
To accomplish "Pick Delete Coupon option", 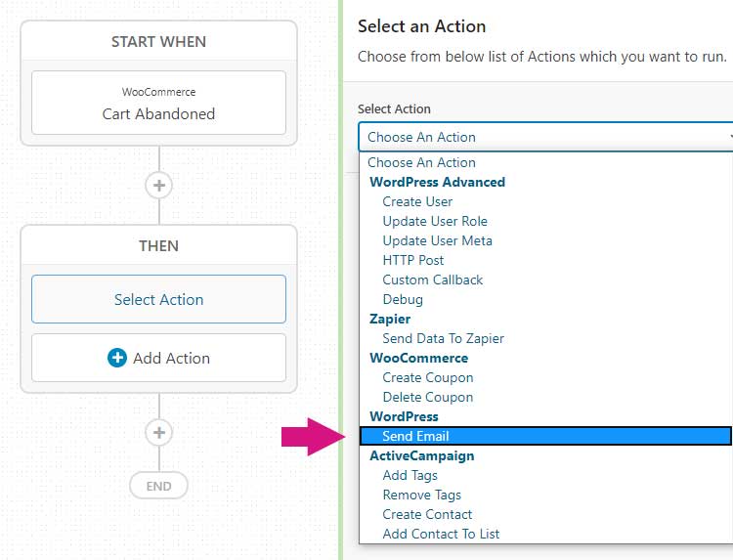I will [428, 398].
